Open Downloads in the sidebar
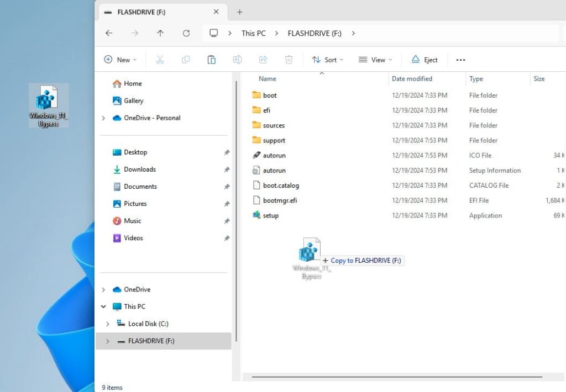 point(139,169)
